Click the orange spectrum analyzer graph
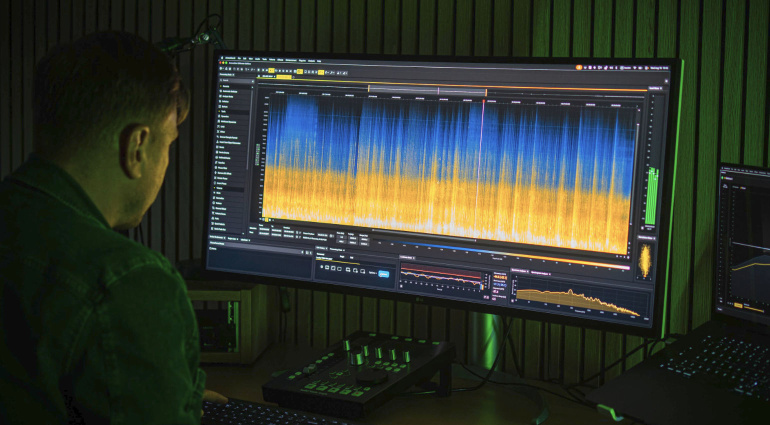Screen dimensions: 770x425 point(581,297)
